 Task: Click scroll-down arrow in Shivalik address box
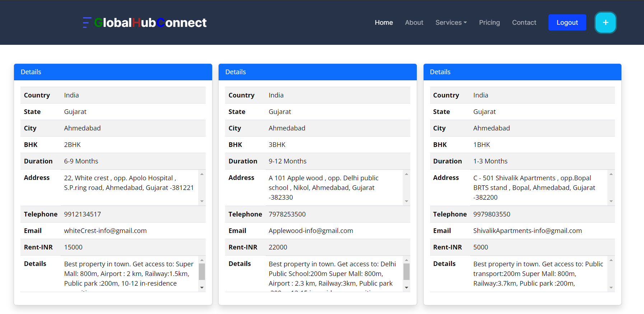coord(611,201)
